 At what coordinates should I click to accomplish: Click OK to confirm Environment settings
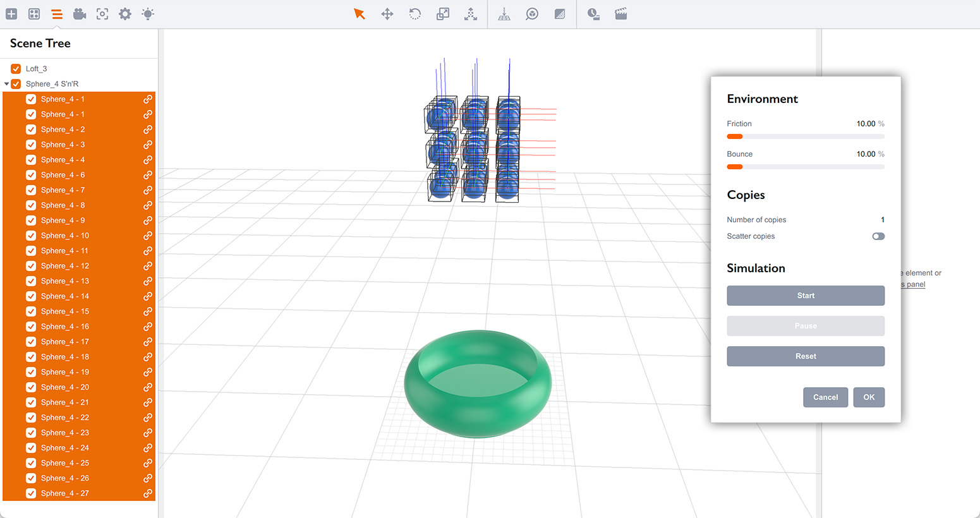point(868,397)
